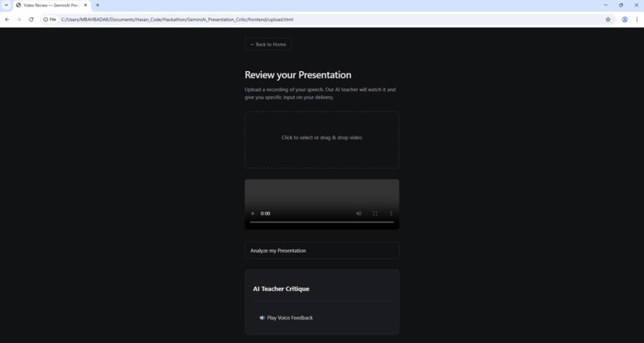Enter fullscreen mode in video player
The image size is (644, 343).
coord(375,213)
